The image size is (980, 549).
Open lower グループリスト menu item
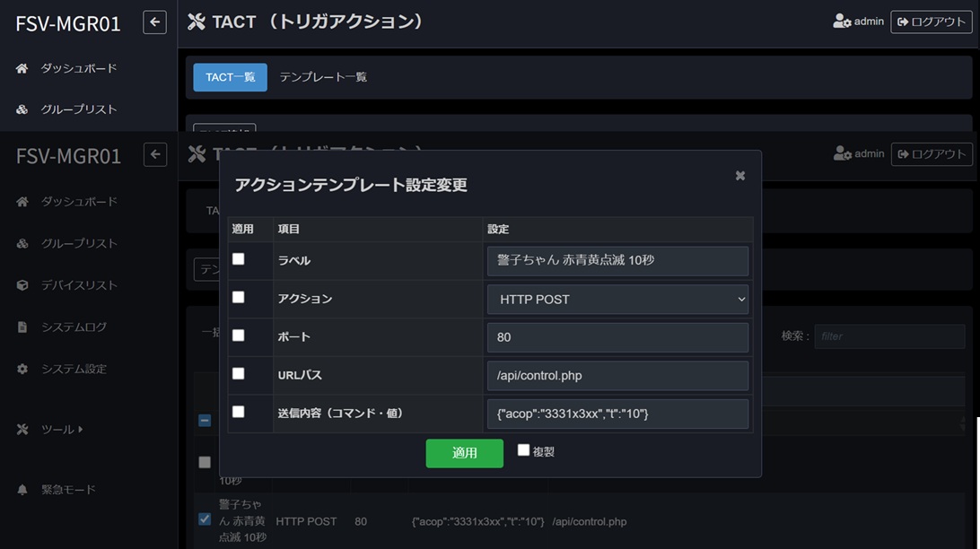click(79, 244)
